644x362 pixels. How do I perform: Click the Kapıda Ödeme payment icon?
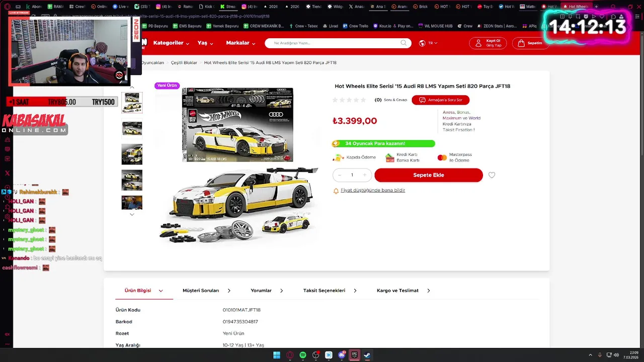(x=338, y=157)
